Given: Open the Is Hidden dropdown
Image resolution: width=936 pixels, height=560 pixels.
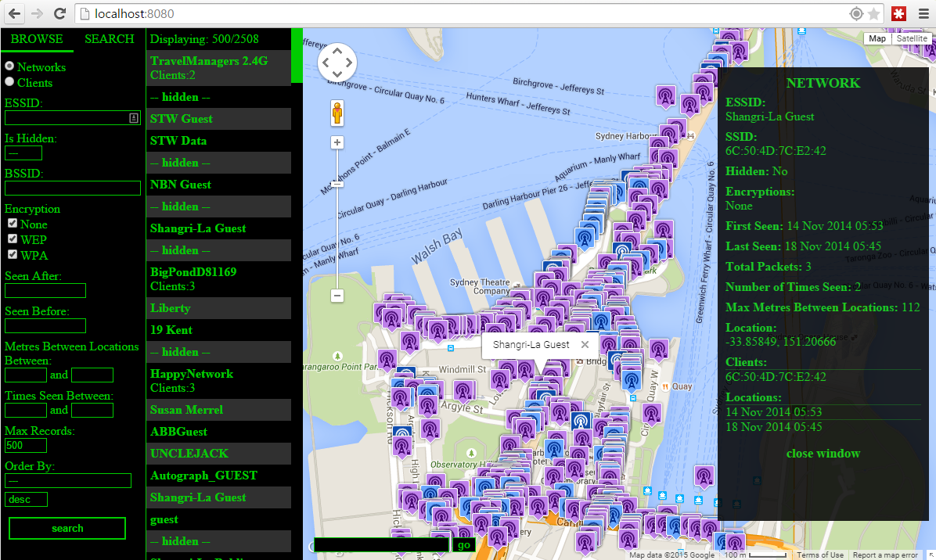Looking at the screenshot, I should [23, 153].
